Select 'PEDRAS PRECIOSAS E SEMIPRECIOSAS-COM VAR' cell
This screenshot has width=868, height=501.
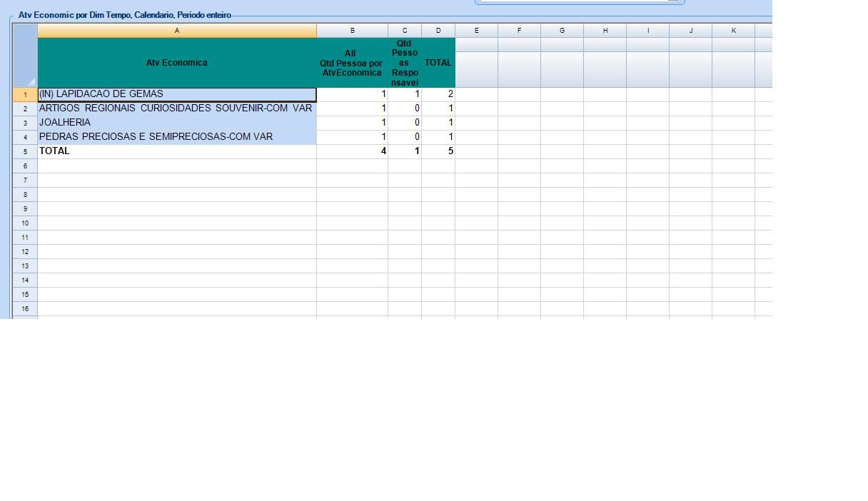click(x=177, y=137)
